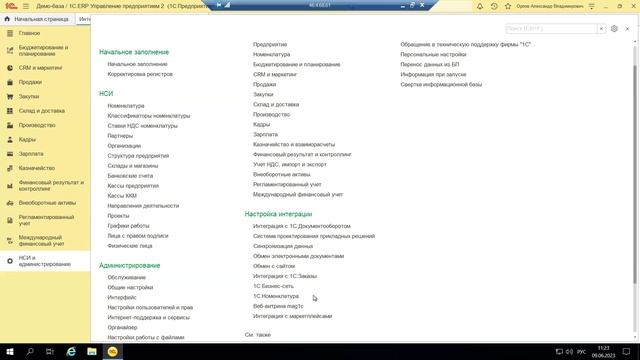Viewport: 640px width, 360px height.
Task: Open Общие настройки link
Action: click(130, 287)
